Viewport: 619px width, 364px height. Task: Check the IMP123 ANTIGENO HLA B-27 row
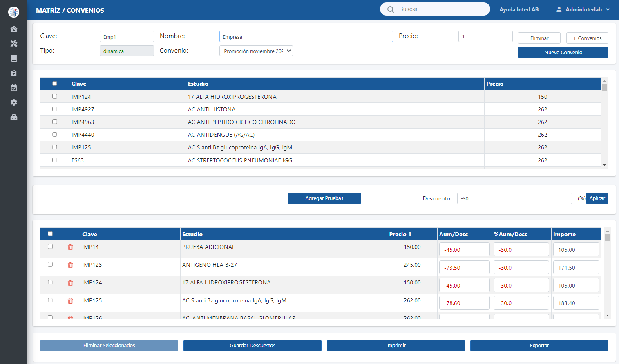(50, 264)
